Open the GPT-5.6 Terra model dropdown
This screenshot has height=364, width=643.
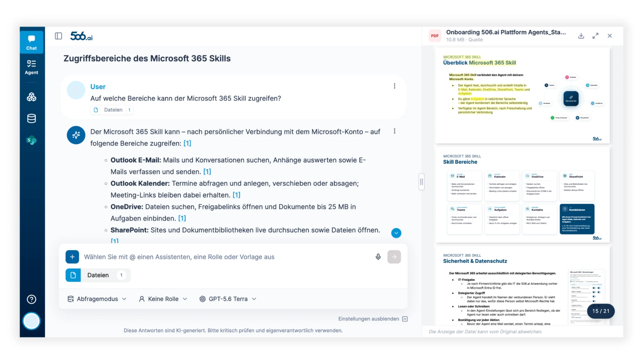228,299
